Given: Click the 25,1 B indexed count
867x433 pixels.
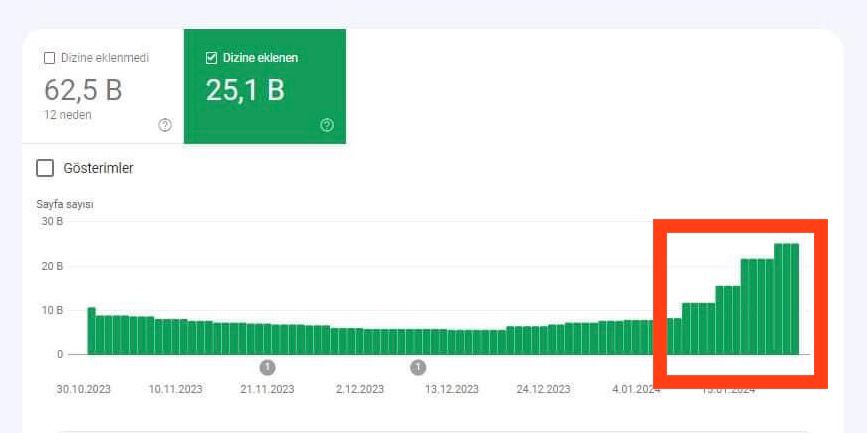Looking at the screenshot, I should click(245, 90).
